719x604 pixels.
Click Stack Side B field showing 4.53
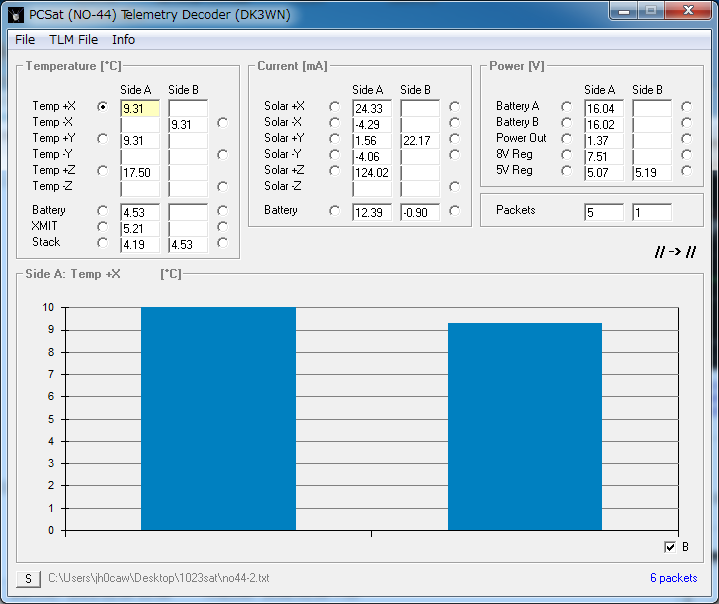(x=188, y=244)
